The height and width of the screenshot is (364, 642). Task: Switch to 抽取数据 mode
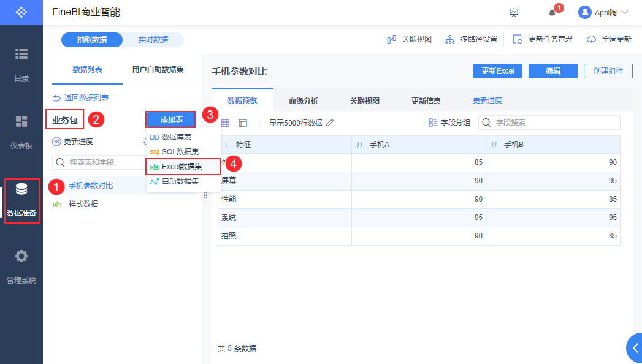92,40
